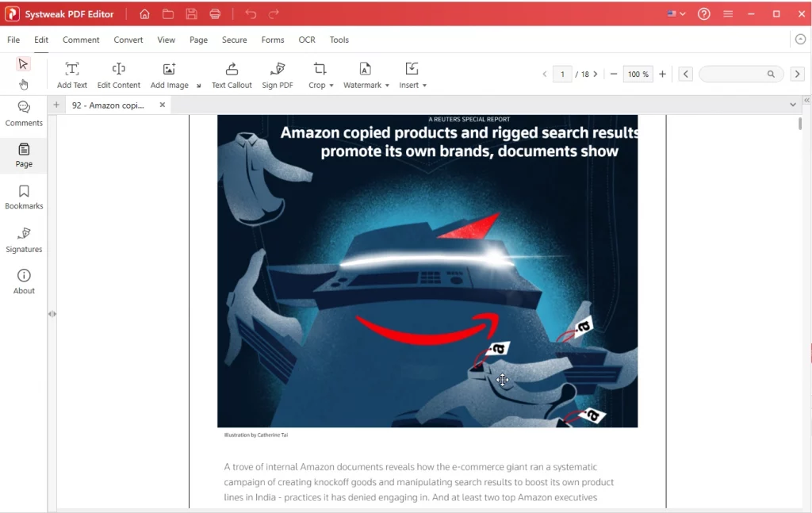
Task: Click the Amazon article illustration image
Action: [x=427, y=270]
